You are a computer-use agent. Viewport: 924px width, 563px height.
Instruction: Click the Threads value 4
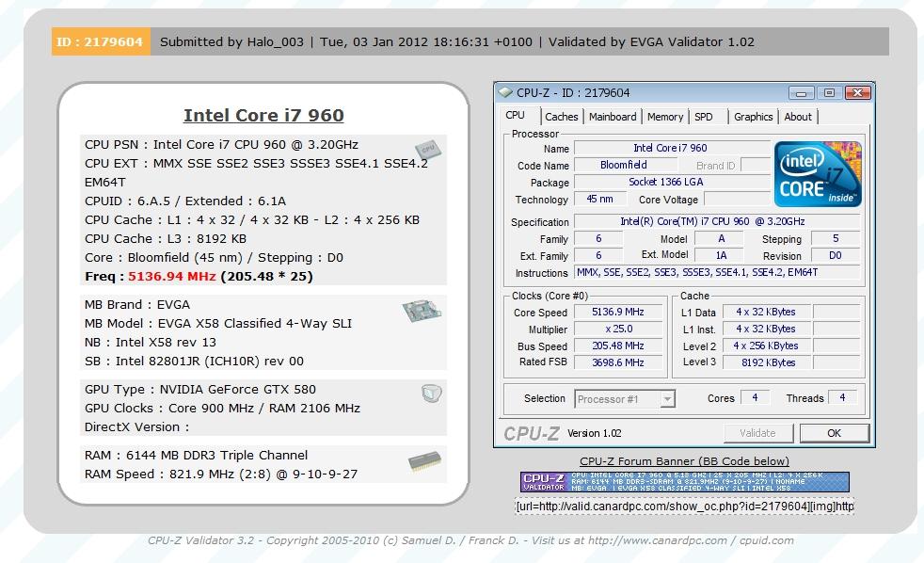[842, 398]
